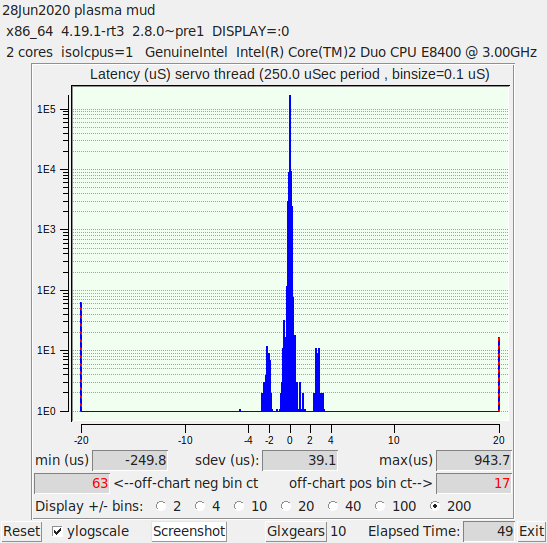This screenshot has height=543, width=547.
Task: Click the min (us) value field
Action: click(130, 460)
